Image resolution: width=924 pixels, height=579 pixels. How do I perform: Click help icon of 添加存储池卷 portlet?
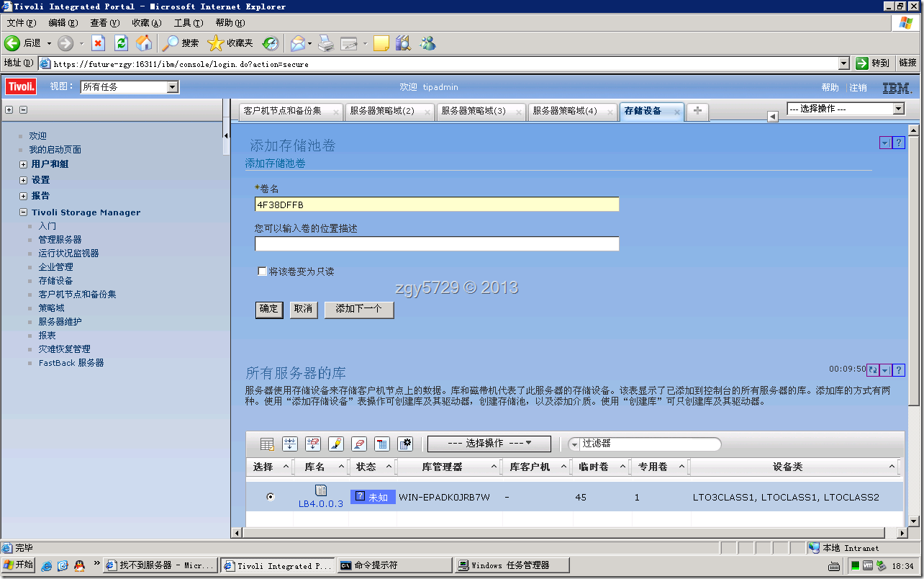[898, 143]
